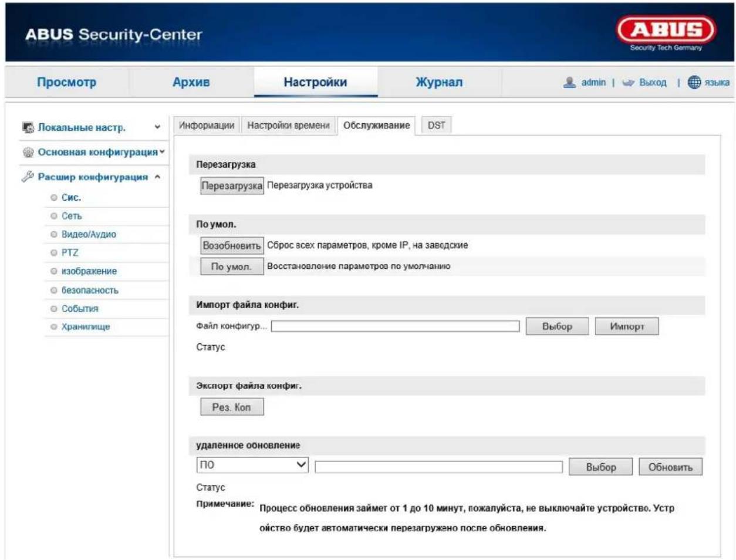Click the Основная конфигурация menu label

coord(98,152)
